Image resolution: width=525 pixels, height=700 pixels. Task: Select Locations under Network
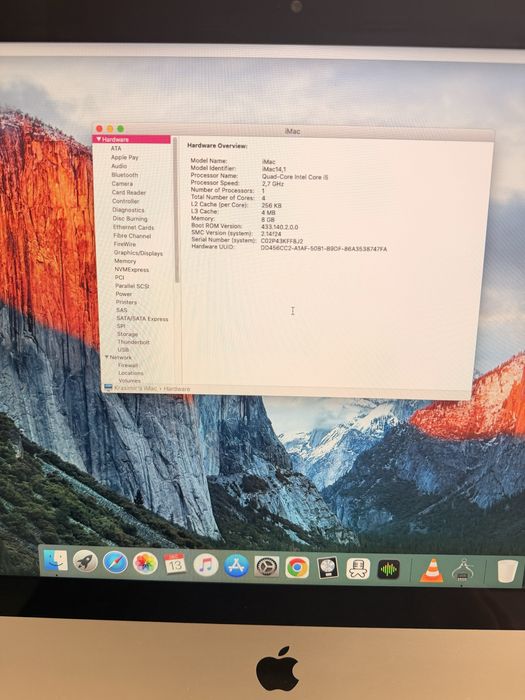(x=131, y=373)
